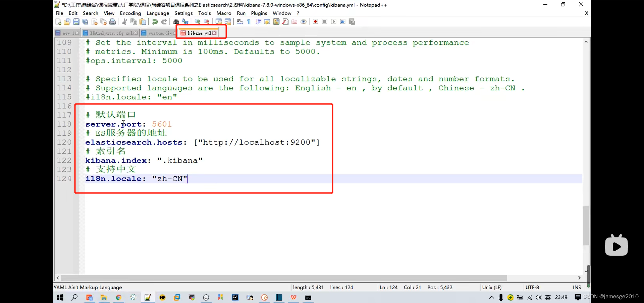
Task: Open the Settings menu
Action: point(183,13)
